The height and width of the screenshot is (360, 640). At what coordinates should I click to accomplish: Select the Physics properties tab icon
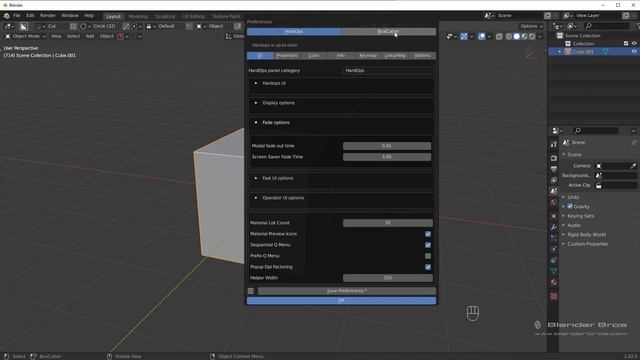coord(553,249)
